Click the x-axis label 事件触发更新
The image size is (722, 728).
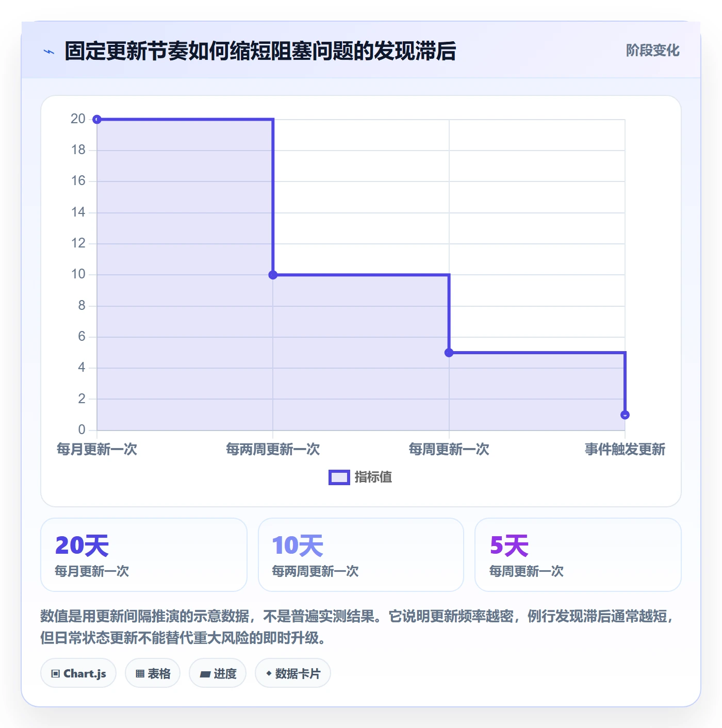click(x=625, y=449)
